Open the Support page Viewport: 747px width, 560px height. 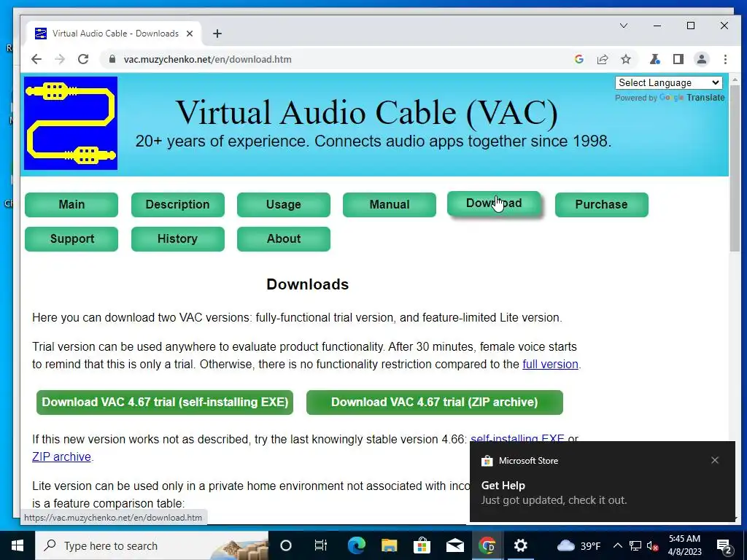71,238
